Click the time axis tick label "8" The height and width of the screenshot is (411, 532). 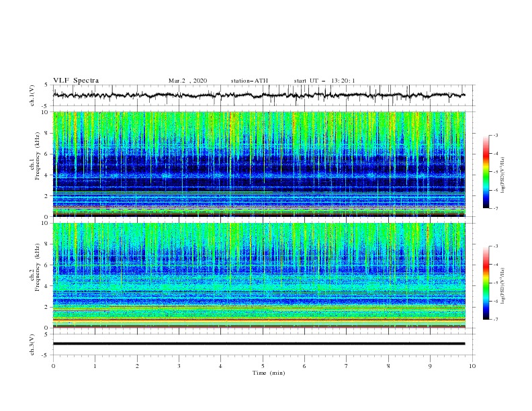pos(388,366)
